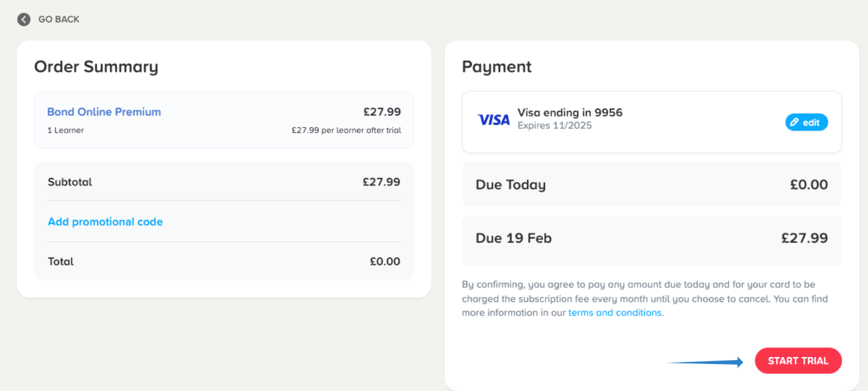This screenshot has height=391, width=868.
Task: Select the Bond Online Premium product name
Action: [x=104, y=112]
